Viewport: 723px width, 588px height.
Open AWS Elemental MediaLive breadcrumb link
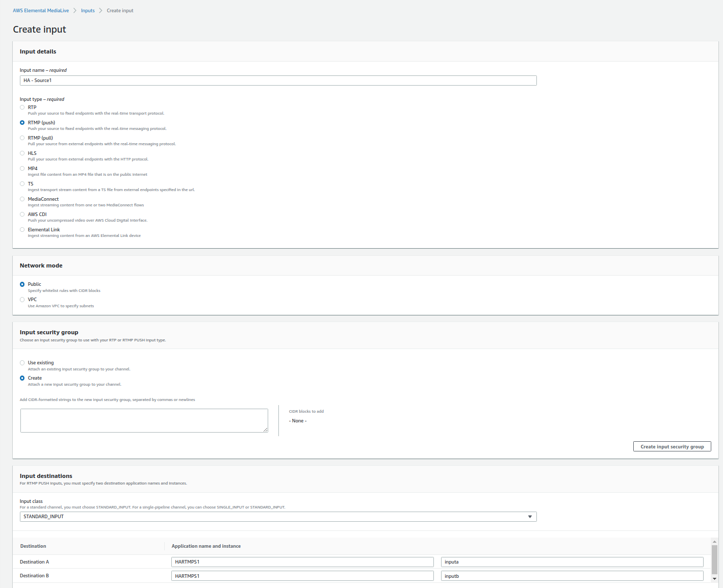coord(41,11)
